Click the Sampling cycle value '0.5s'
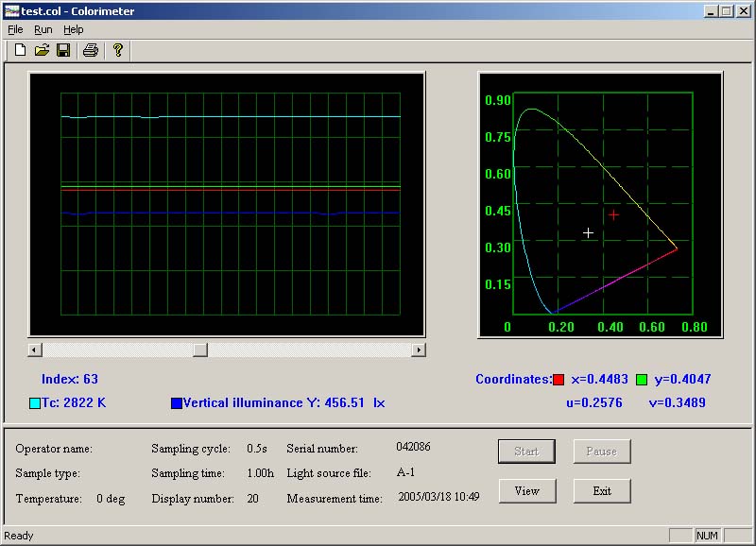 [257, 449]
